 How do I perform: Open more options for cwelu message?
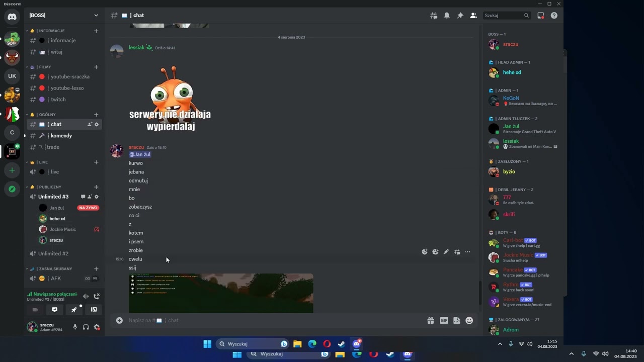pos(467,252)
